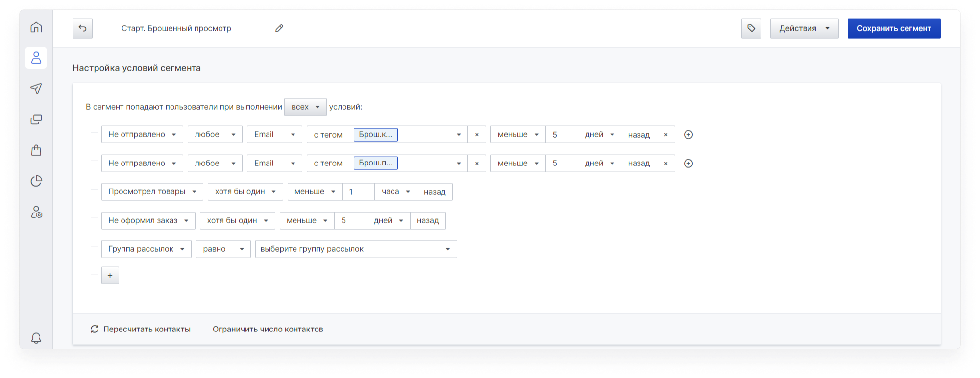Open the pie chart analytics icon
Viewport: 980px width, 378px height.
(36, 181)
